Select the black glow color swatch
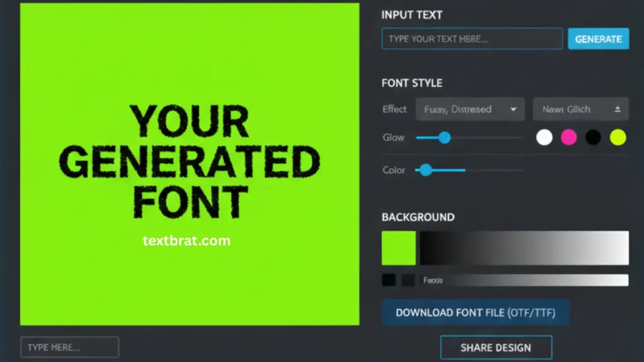 [x=592, y=137]
